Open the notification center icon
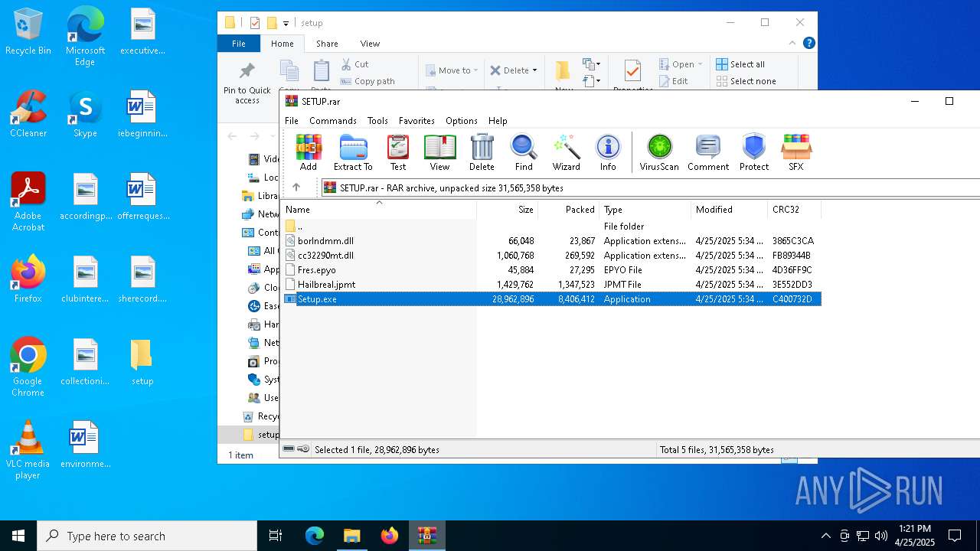 955,536
